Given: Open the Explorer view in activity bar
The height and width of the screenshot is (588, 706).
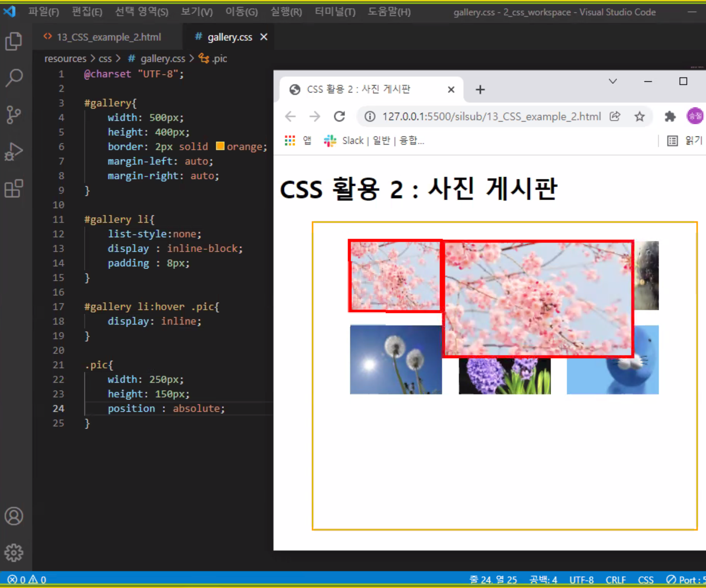Looking at the screenshot, I should [x=14, y=41].
